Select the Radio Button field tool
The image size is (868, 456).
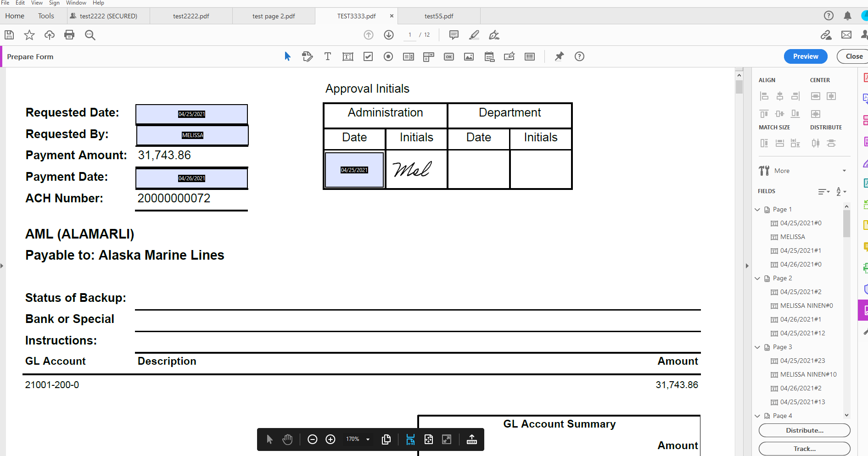point(388,56)
